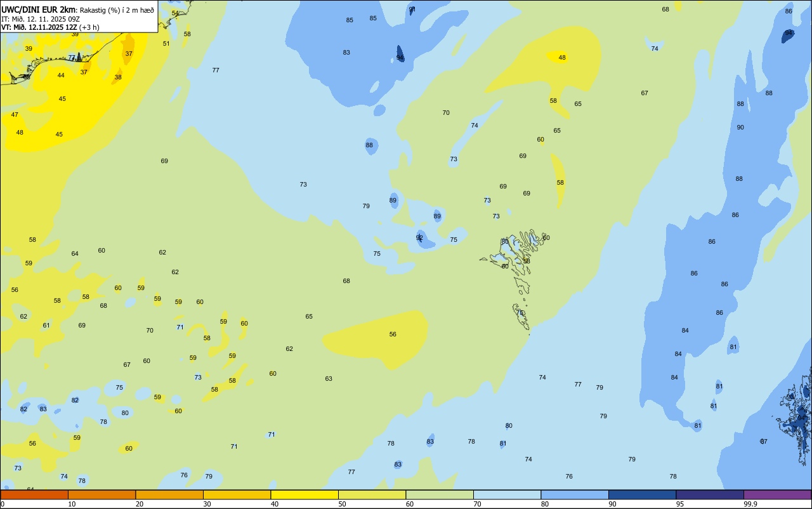Click the legend tick label 30
The image size is (812, 509).
tap(207, 504)
